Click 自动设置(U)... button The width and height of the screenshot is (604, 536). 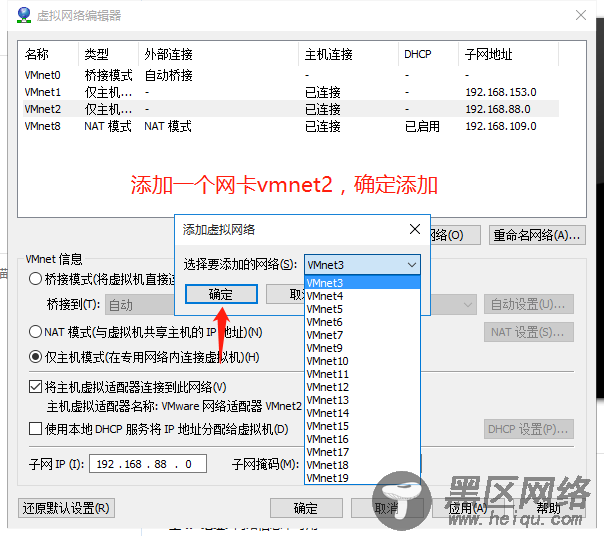tap(528, 304)
